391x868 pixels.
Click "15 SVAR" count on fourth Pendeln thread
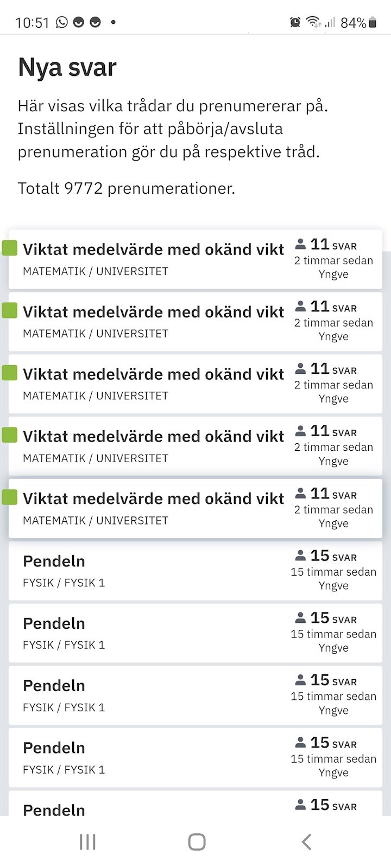tap(333, 743)
